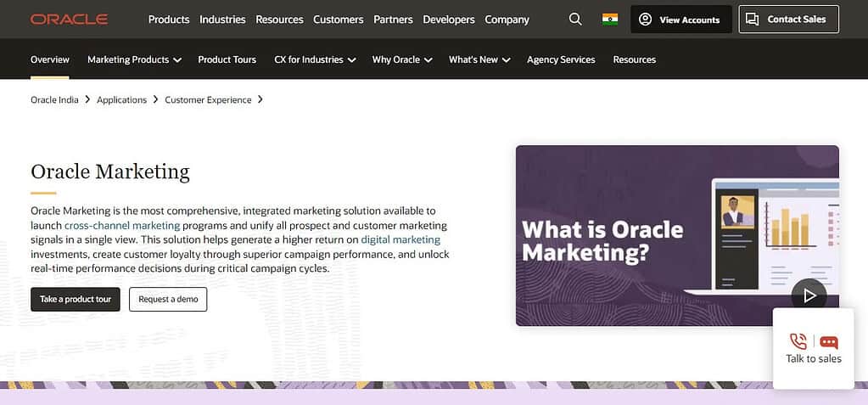Expand the CX for Industries dropdown
Viewport: 868px width, 405px height.
(315, 59)
